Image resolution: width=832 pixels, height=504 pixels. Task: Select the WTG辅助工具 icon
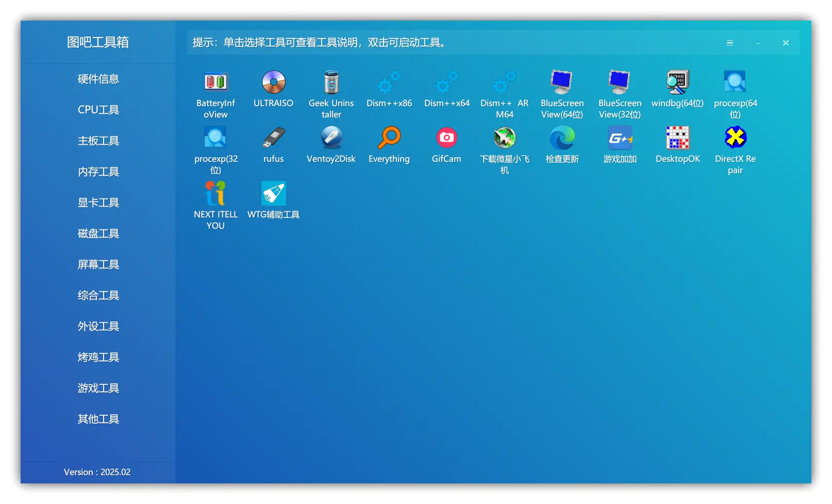(x=274, y=193)
